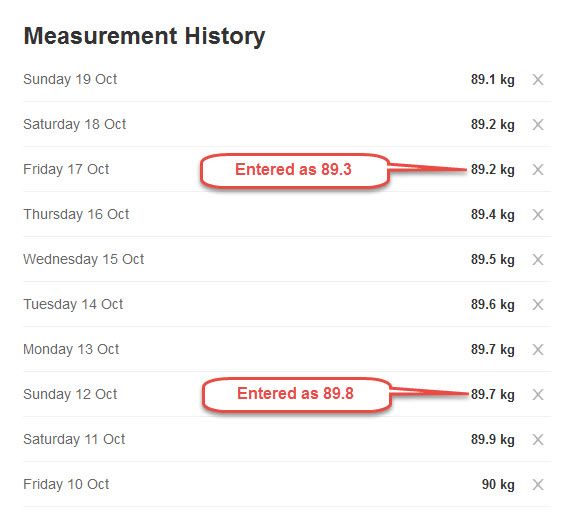Viewport: 579px width, 522px height.
Task: Remove the Tuesday 14 Oct entry
Action: click(x=538, y=305)
